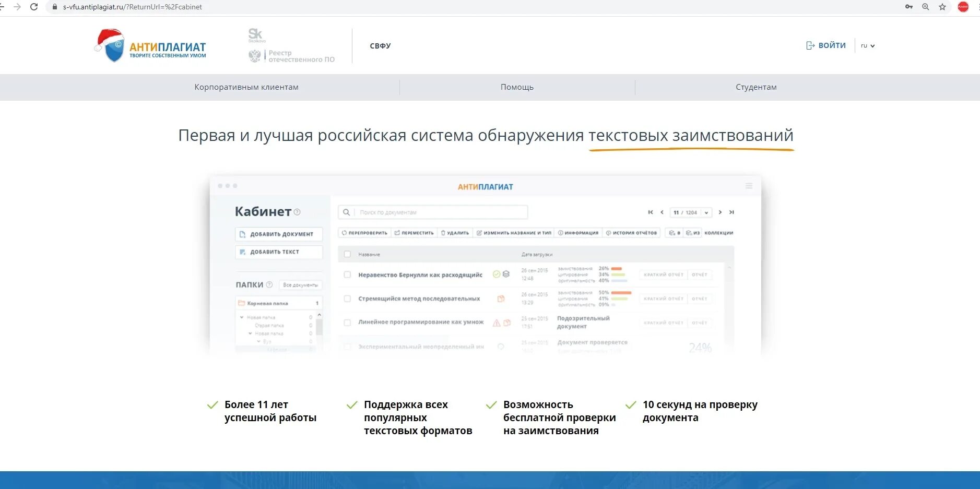Toggle the select-all checkbox beside Название
Viewport: 980px width, 489px height.
point(347,254)
